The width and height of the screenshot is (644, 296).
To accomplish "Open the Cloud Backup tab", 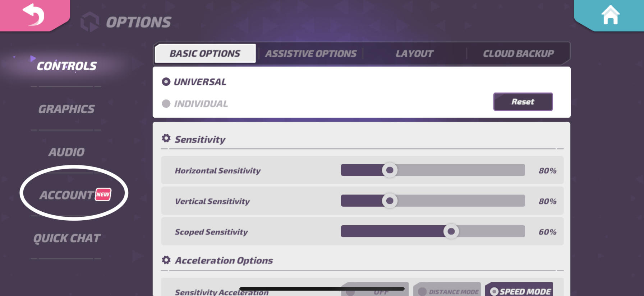I will [518, 53].
